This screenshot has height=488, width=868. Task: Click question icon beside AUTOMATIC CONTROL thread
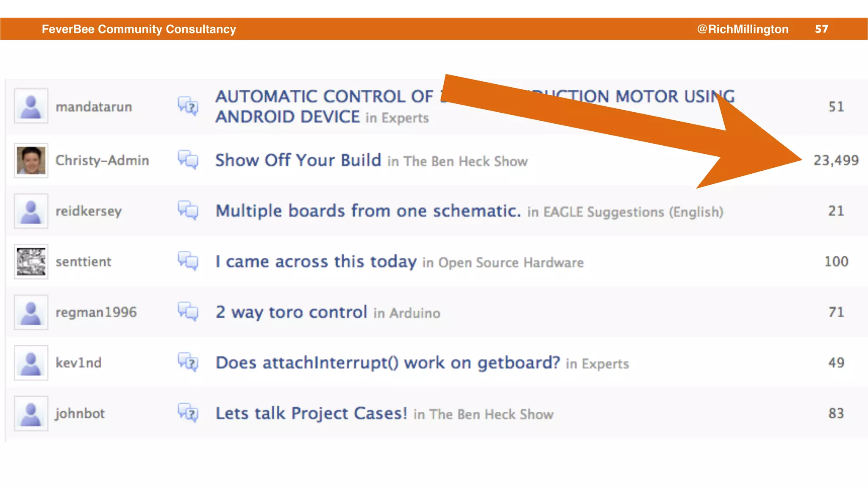188,106
